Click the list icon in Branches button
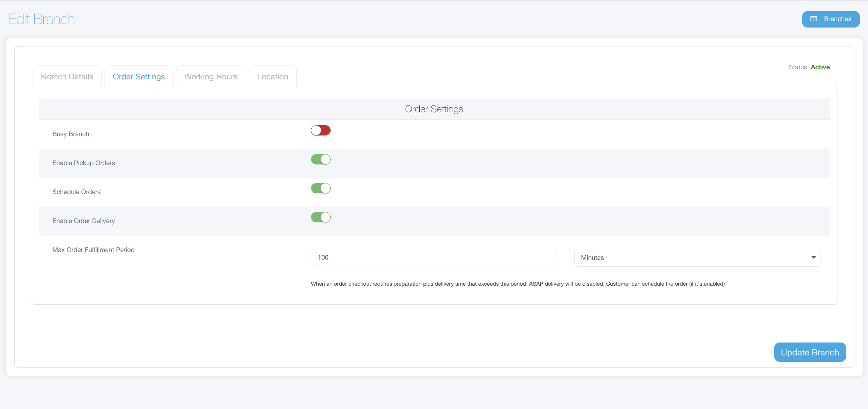Viewport: 868px width, 409px height. coord(814,19)
